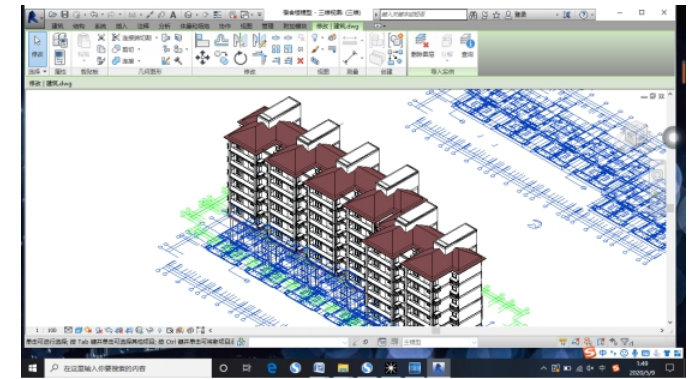Click the Array tool icon
Viewport: 691px width, 379px height.
(x=276, y=49)
